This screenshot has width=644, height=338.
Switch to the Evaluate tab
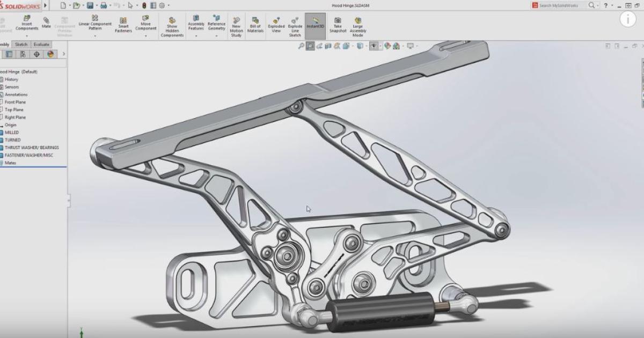click(x=41, y=45)
